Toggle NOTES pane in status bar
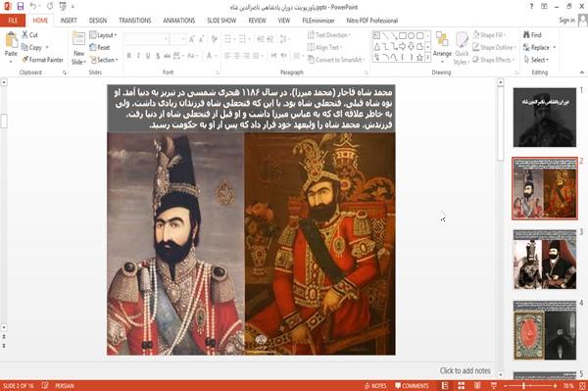 (x=375, y=386)
